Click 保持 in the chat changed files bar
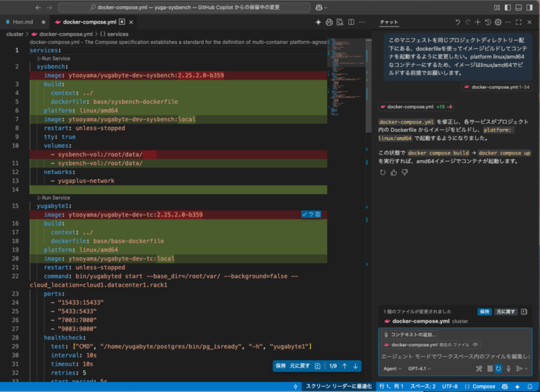This screenshot has width=540, height=392. [x=485, y=312]
